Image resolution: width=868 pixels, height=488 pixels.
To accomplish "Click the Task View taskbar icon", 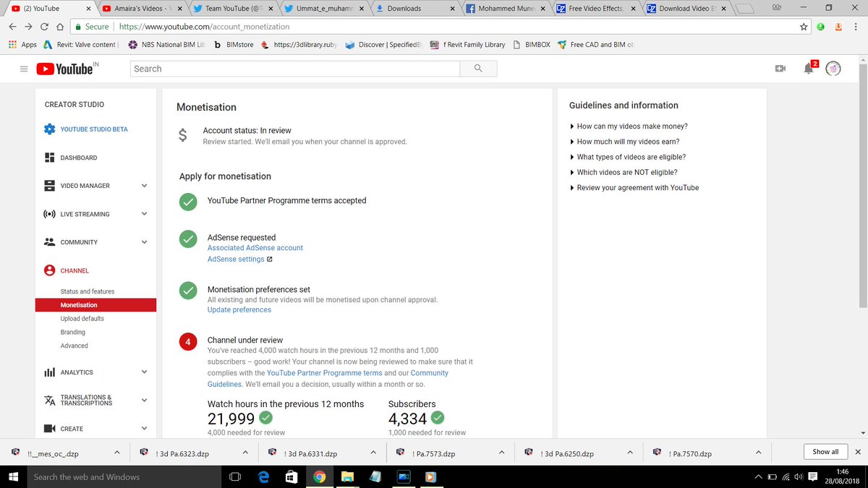I will (235, 477).
